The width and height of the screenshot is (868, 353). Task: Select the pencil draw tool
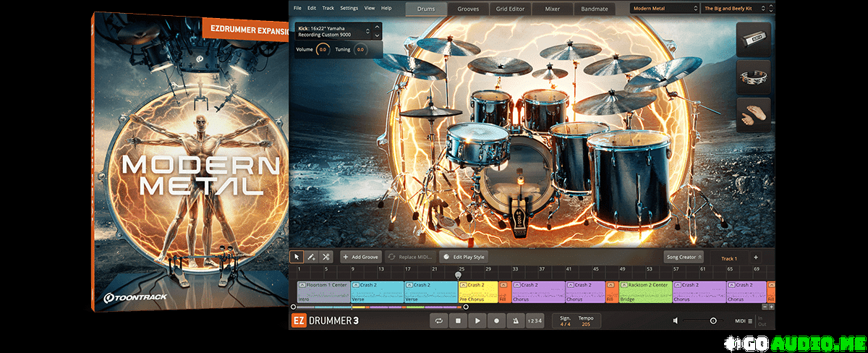(x=311, y=257)
